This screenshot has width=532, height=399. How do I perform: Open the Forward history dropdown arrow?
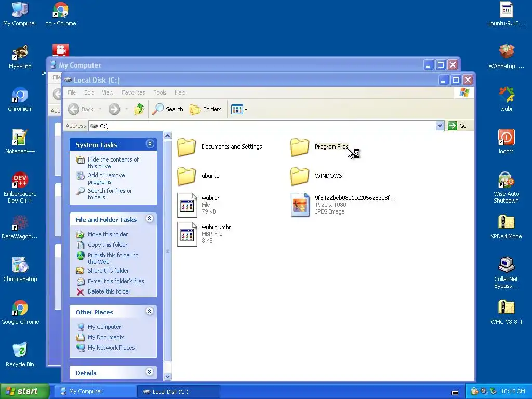tap(127, 109)
